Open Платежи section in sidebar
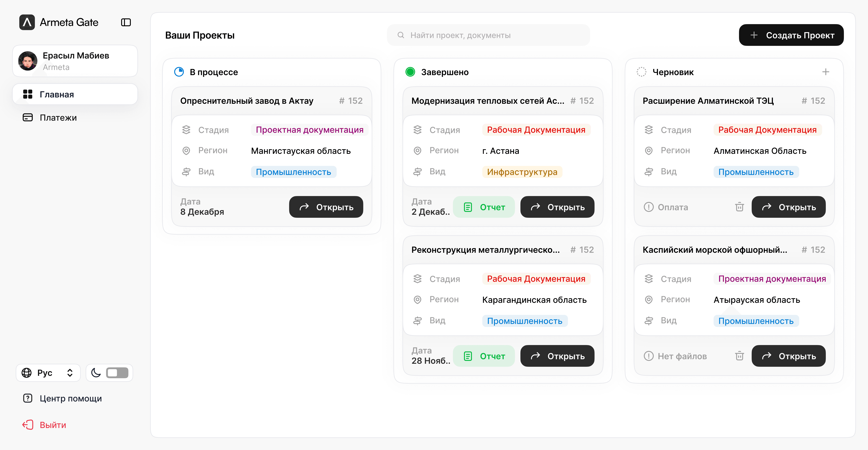Screen dimensions: 868x450 58,118
